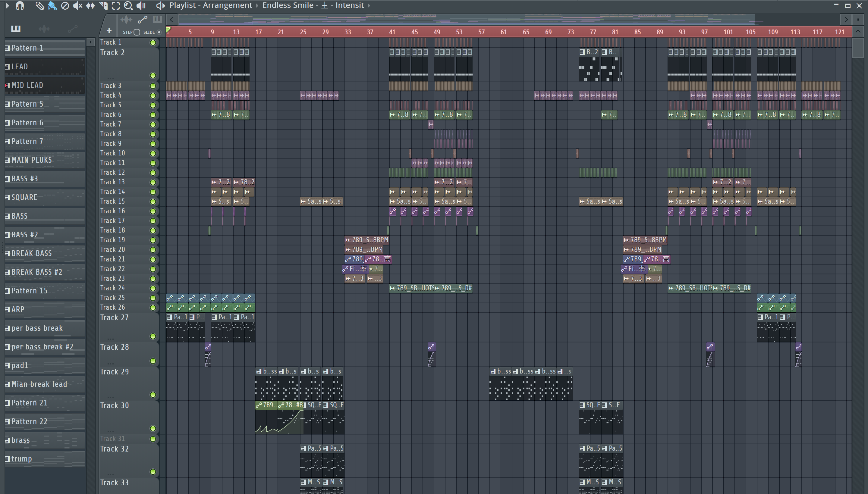Click the SQUARE pattern icon
The height and width of the screenshot is (494, 868).
(7, 197)
